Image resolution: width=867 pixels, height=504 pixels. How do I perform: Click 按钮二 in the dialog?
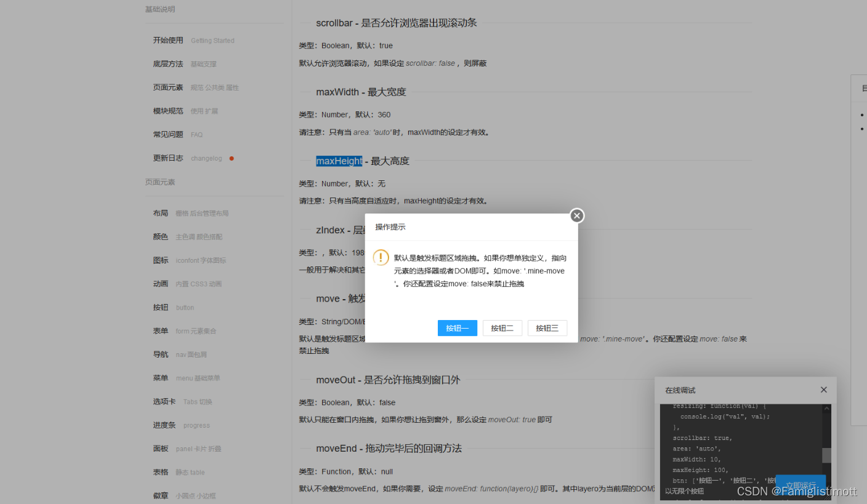click(502, 327)
